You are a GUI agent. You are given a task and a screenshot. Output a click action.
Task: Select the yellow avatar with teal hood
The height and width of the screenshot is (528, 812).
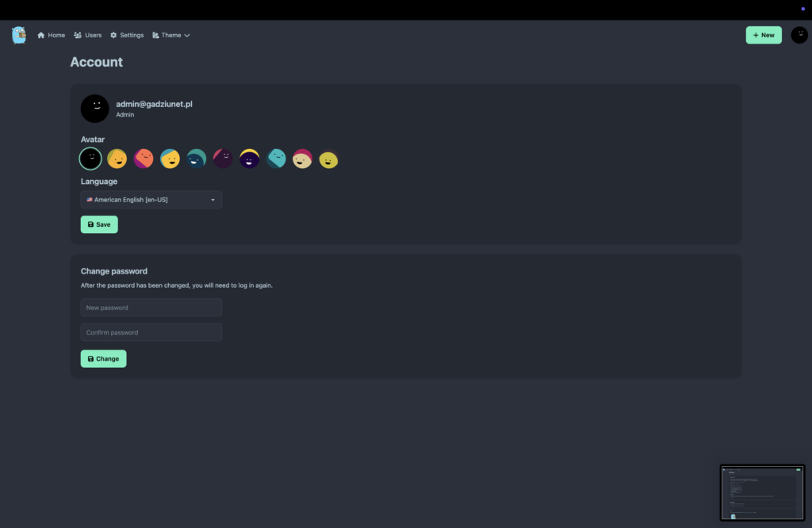pos(170,159)
